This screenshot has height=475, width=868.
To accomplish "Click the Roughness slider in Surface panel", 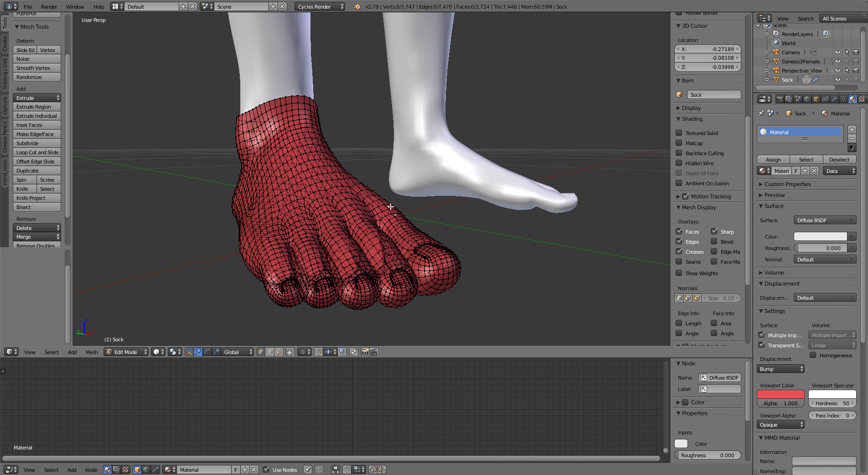I will (821, 248).
